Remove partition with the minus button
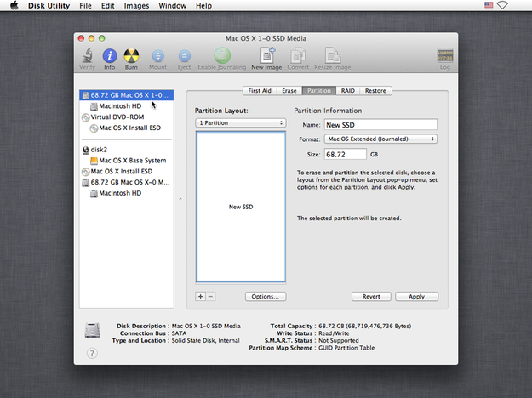 coord(210,296)
